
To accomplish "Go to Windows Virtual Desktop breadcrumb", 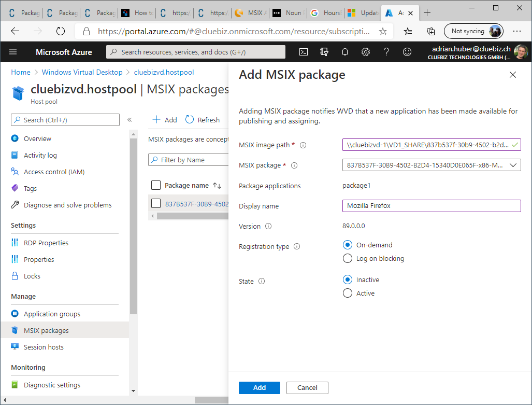I will point(82,73).
